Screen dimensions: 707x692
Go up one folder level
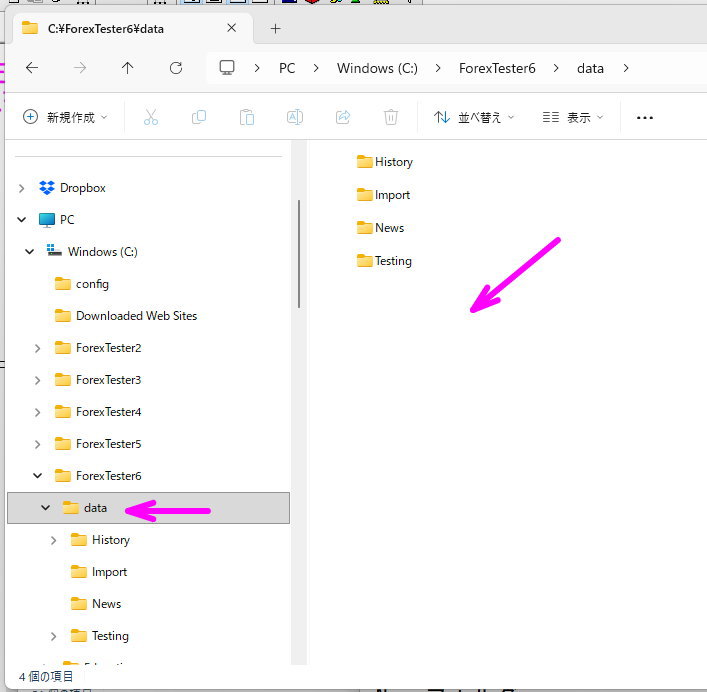[128, 68]
